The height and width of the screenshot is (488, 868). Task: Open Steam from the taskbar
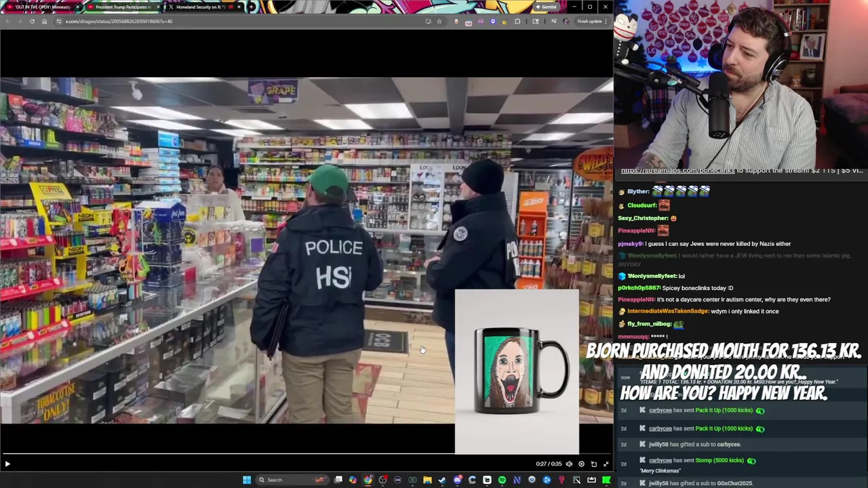pyautogui.click(x=442, y=480)
